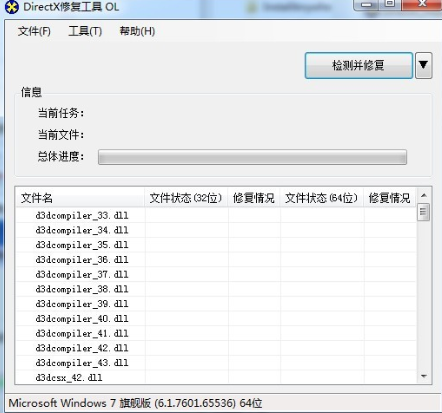Open the 文件(F) menu
Image resolution: width=442 pixels, height=413 pixels.
pos(34,31)
